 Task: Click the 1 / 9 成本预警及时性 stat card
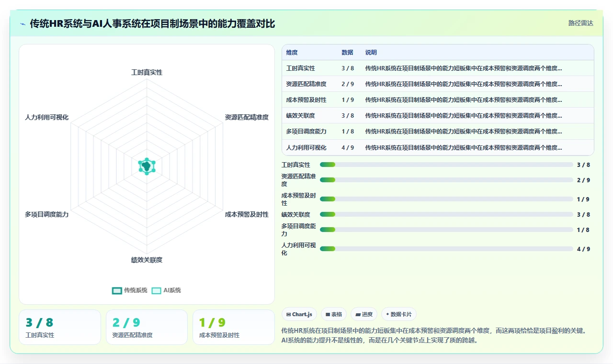click(234, 327)
